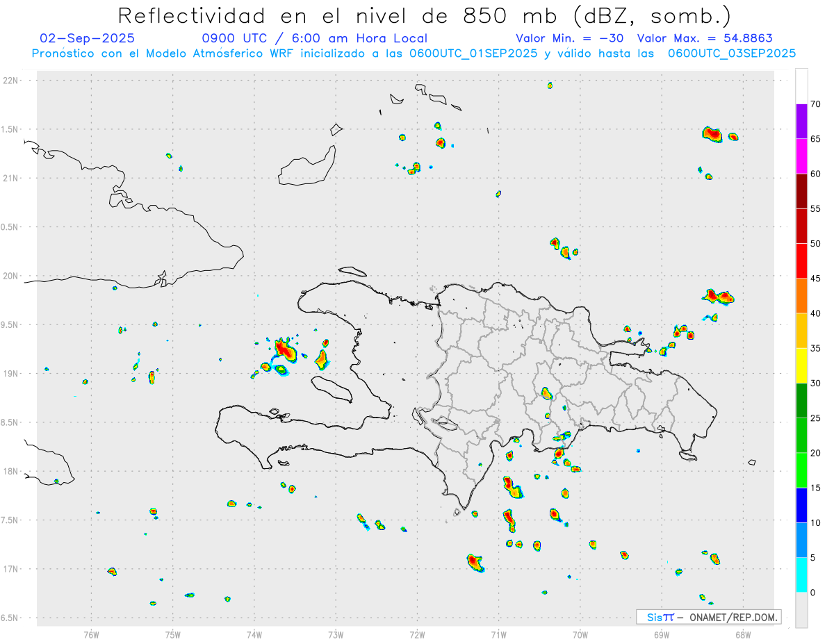This screenshot has height=644, width=834.
Task: Pick the maroon 55–60 dBZ colorbar segment
Action: 801,191
